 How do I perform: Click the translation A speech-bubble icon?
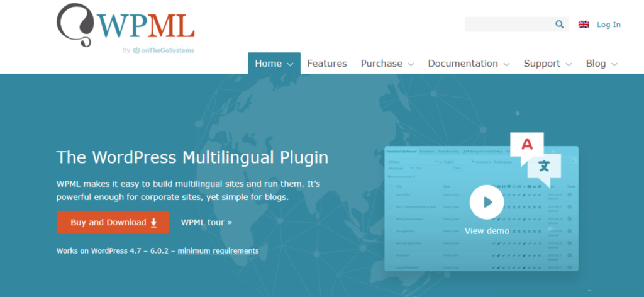(527, 148)
